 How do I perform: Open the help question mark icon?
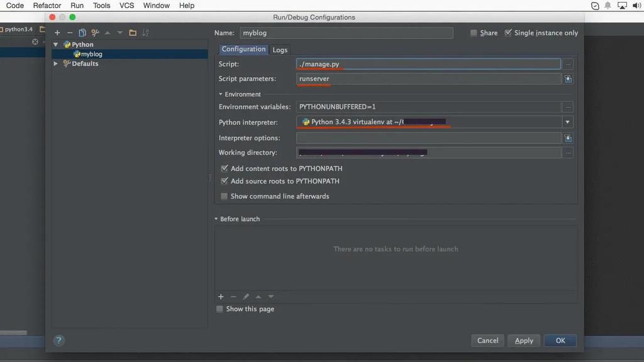click(58, 340)
